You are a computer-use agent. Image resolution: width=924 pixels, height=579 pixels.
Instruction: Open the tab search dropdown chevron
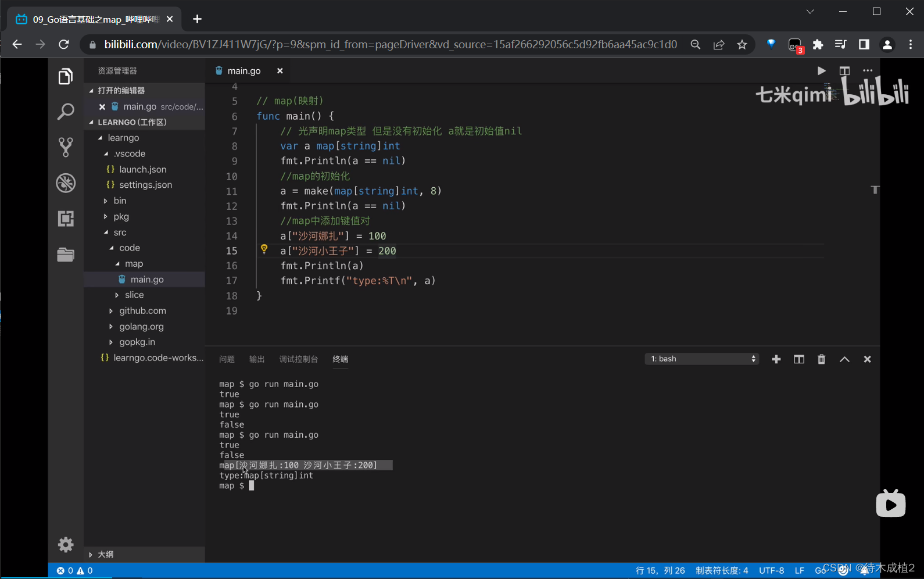pos(810,12)
